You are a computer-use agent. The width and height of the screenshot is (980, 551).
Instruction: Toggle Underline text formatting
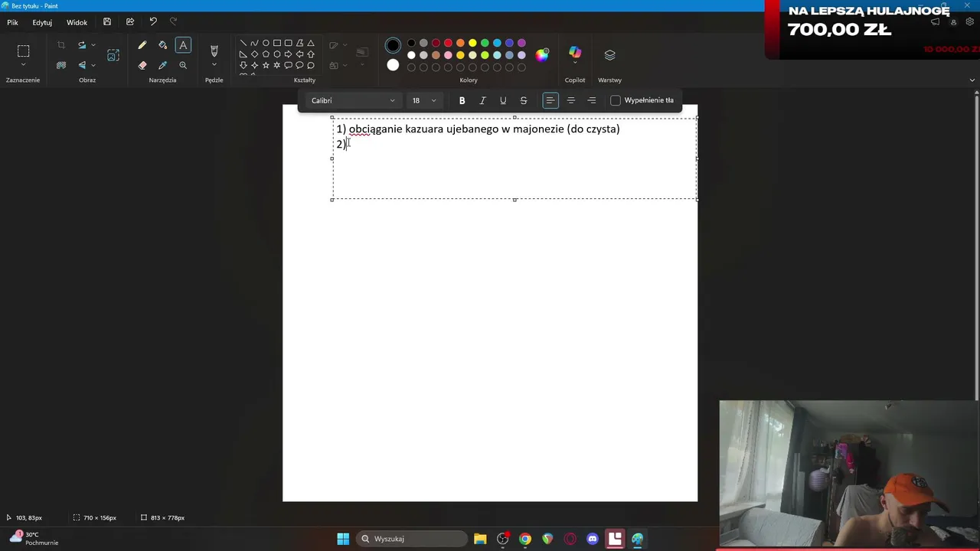pos(503,100)
